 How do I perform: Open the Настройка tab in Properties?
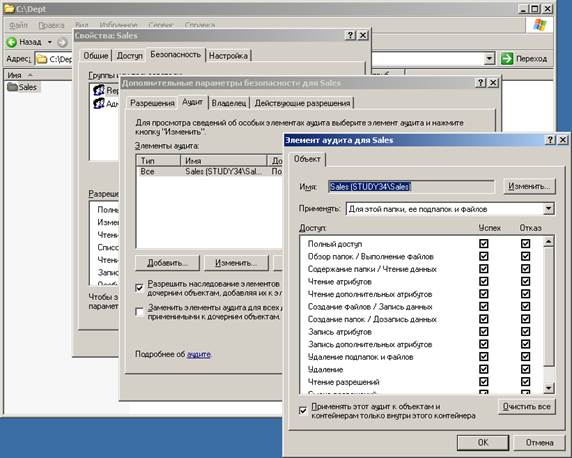point(228,56)
